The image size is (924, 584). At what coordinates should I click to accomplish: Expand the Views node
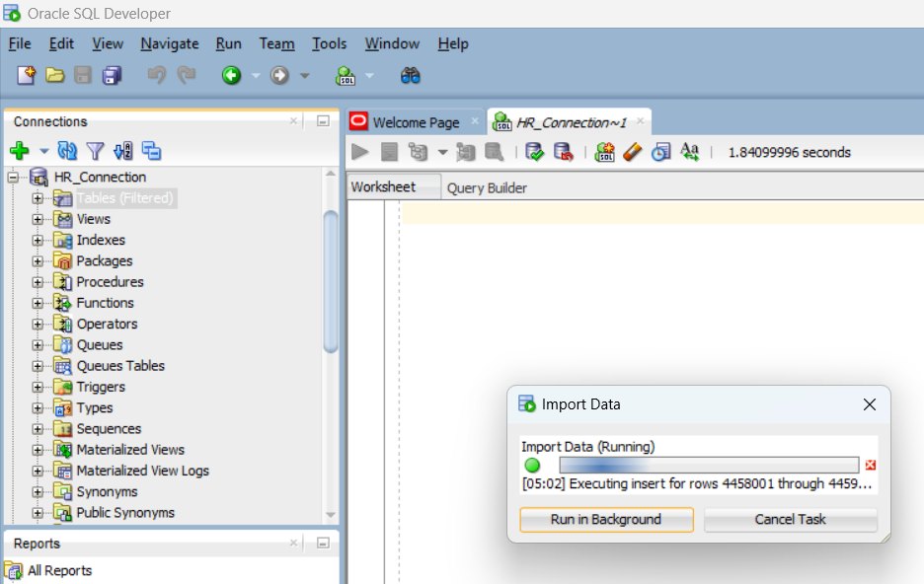pyautogui.click(x=38, y=219)
